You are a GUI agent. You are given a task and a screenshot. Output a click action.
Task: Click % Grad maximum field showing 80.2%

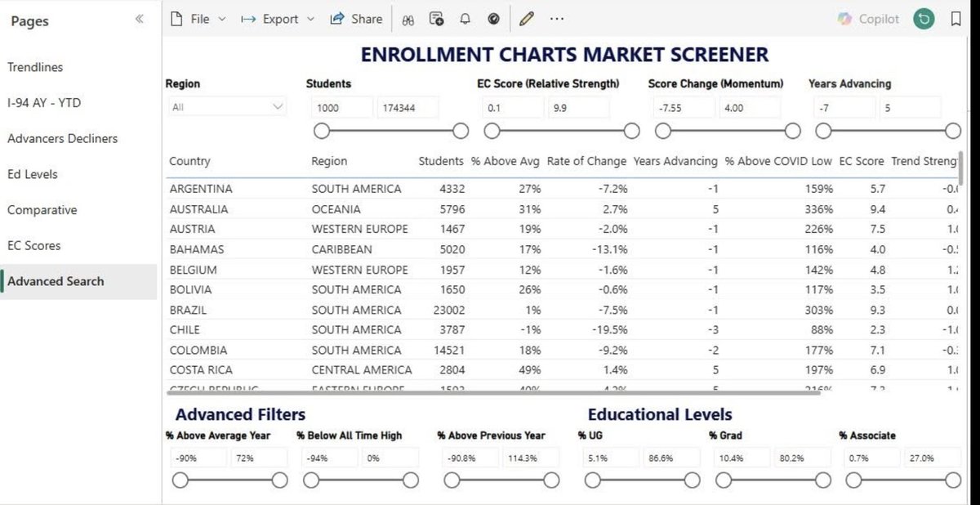point(803,458)
